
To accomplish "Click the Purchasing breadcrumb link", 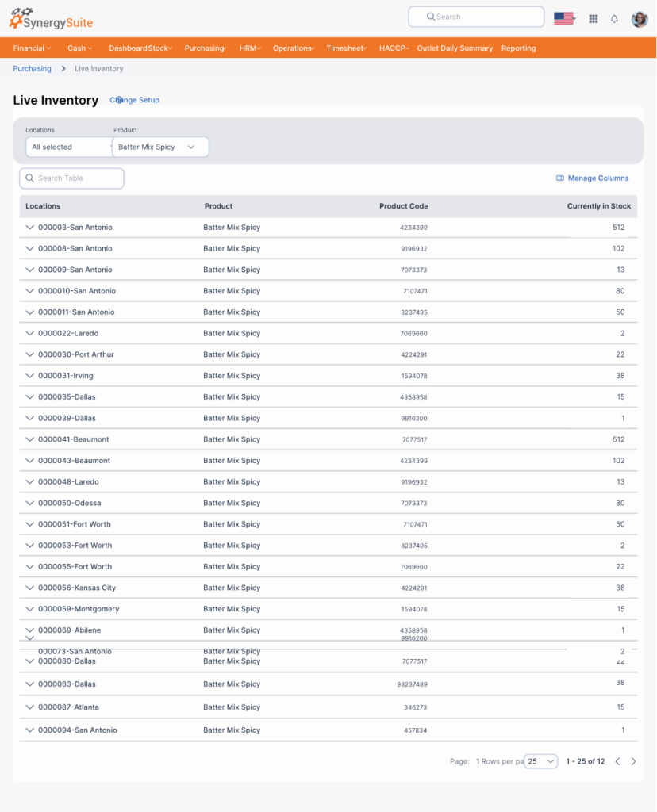I will pyautogui.click(x=32, y=69).
